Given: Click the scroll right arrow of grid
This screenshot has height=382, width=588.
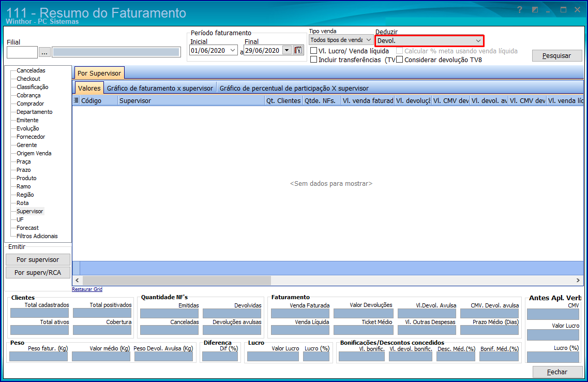Looking at the screenshot, I should click(578, 281).
